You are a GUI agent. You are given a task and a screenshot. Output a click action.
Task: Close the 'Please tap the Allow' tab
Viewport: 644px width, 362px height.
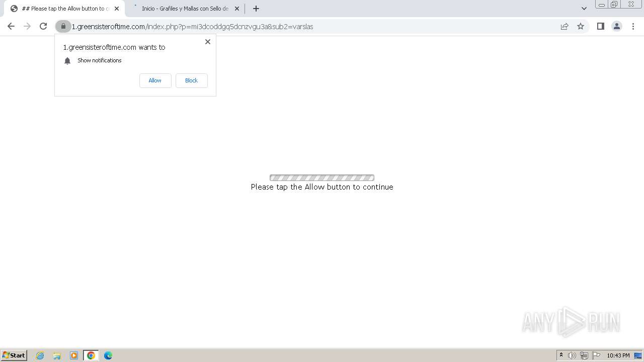pyautogui.click(x=117, y=9)
